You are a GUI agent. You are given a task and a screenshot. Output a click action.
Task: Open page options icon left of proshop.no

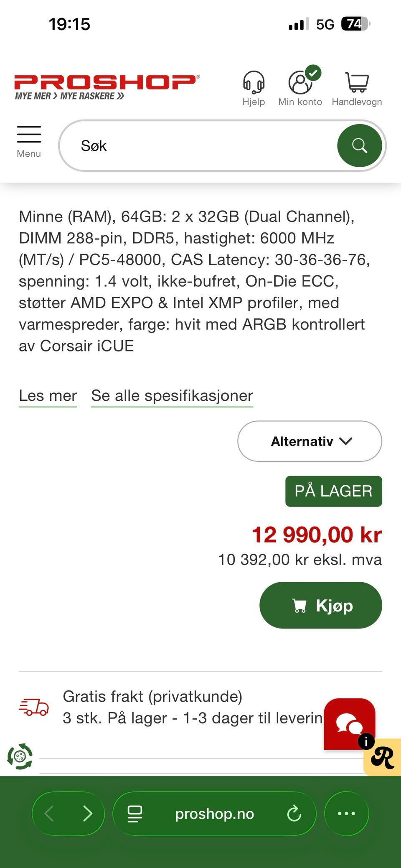(135, 814)
